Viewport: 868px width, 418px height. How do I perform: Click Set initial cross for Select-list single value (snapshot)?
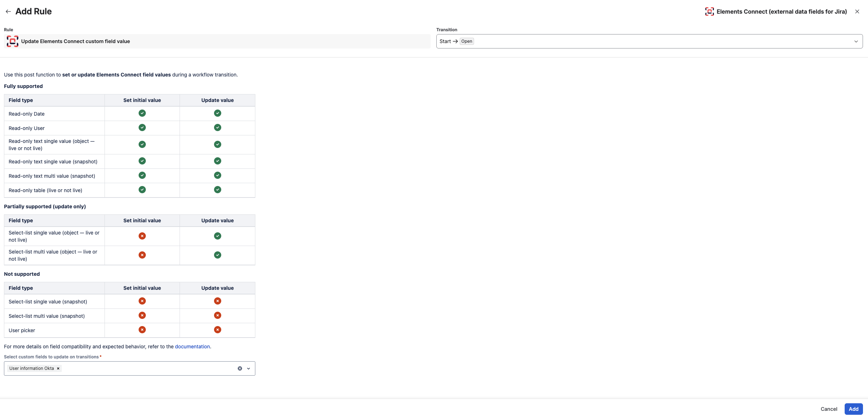click(142, 301)
